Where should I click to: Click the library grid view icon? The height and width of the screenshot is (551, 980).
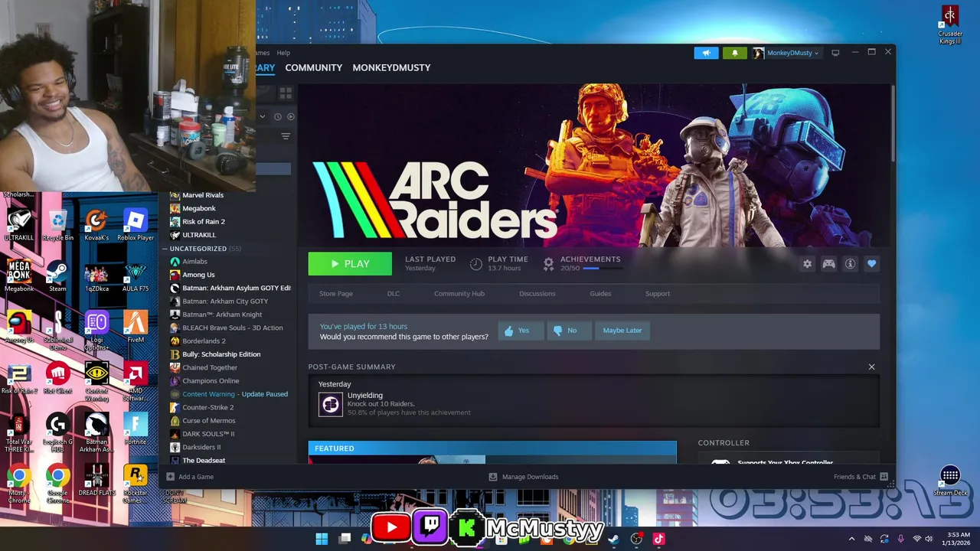tap(286, 93)
